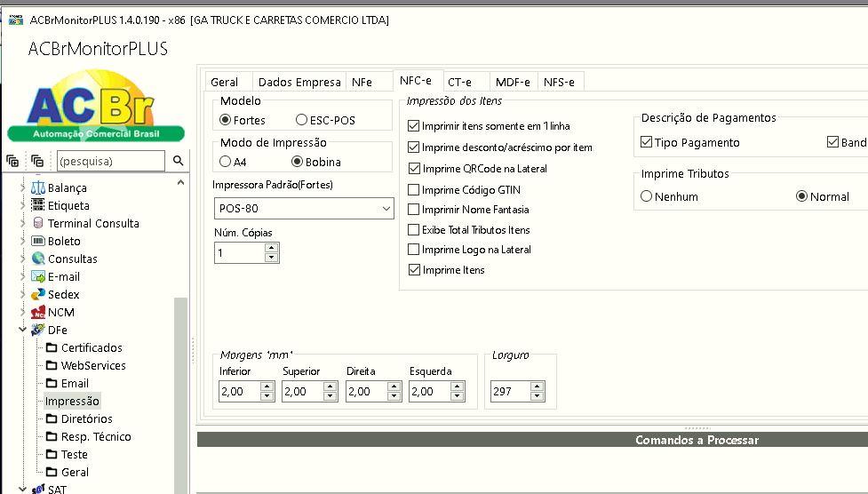The width and height of the screenshot is (868, 494).
Task: Switch to the Geral tab
Action: click(x=228, y=82)
